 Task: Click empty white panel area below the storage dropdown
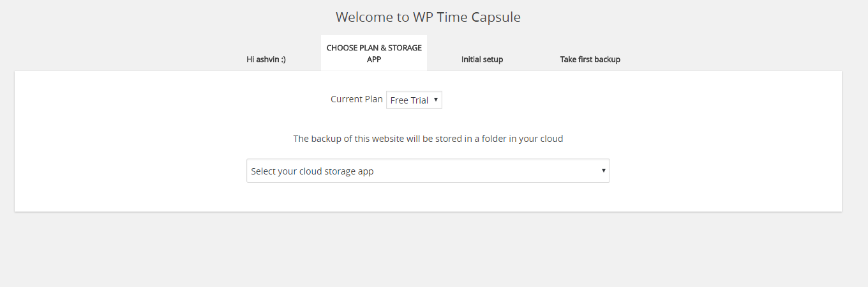[x=428, y=197]
